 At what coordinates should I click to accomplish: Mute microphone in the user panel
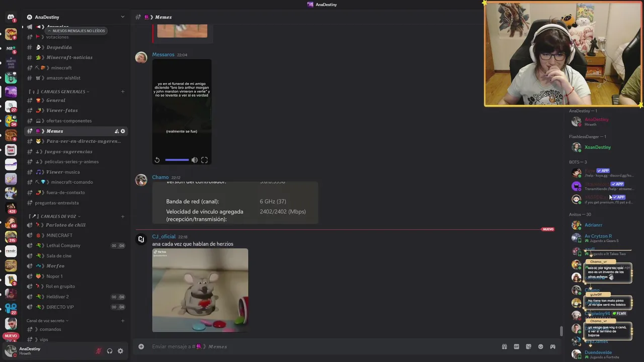[x=99, y=351]
